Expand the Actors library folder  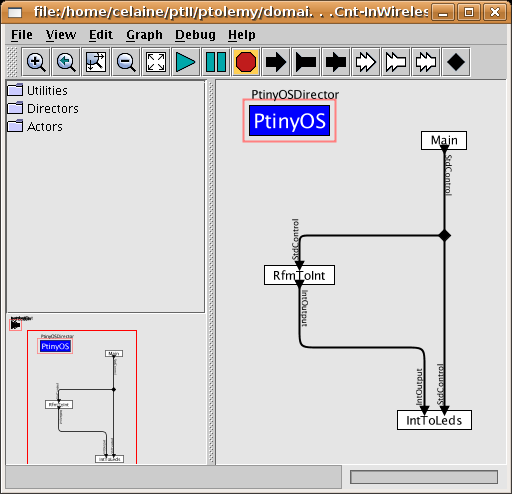tap(35, 126)
